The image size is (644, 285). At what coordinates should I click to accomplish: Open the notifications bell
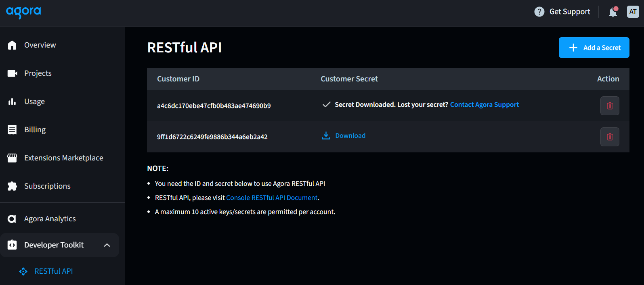tap(613, 12)
